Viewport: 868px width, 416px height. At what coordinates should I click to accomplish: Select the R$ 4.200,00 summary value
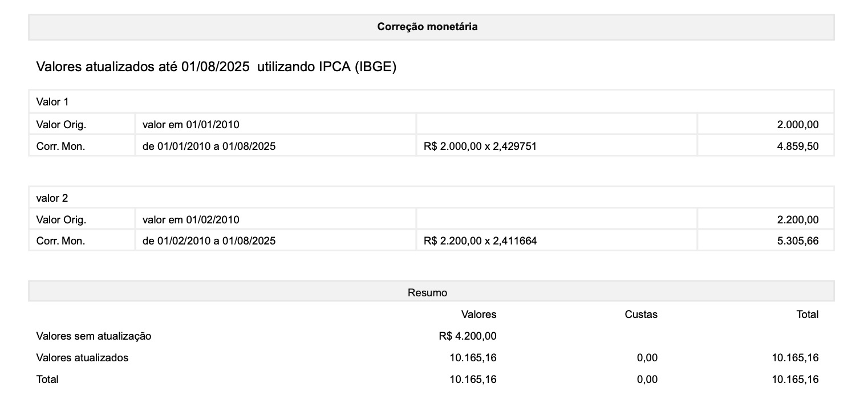click(x=467, y=336)
